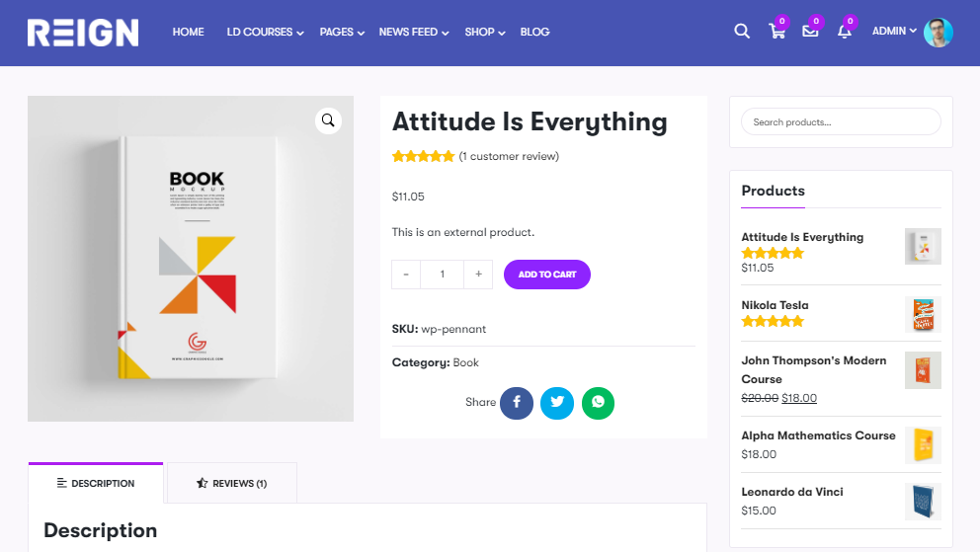Expand the LD Courses dropdown menu
Viewport: 980px width, 552px height.
click(x=265, y=32)
